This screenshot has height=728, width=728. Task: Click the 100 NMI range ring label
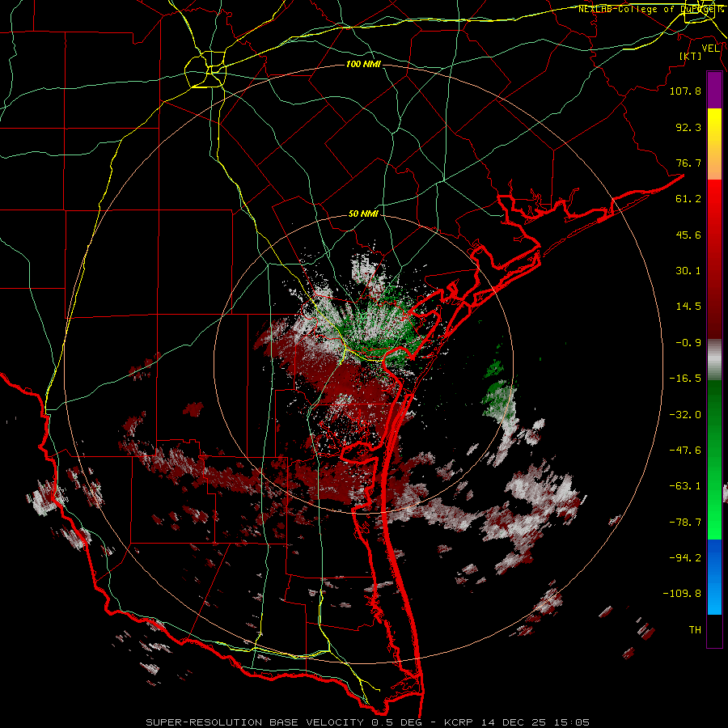pos(363,64)
